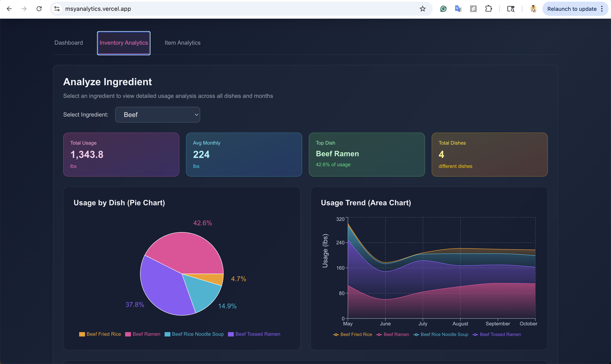The height and width of the screenshot is (364, 611).
Task: Switch to the Dashboard tab
Action: [69, 43]
